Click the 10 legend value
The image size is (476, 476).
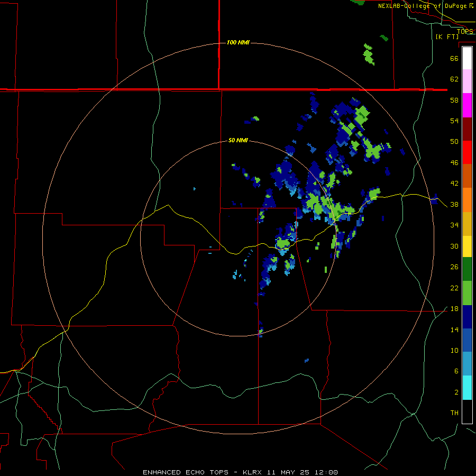tap(454, 350)
